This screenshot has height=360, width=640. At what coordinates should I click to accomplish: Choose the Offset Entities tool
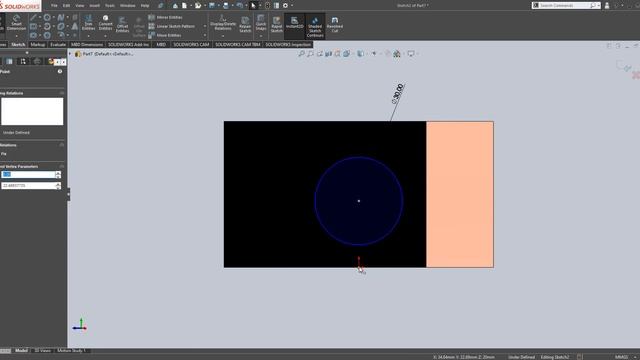(x=122, y=24)
